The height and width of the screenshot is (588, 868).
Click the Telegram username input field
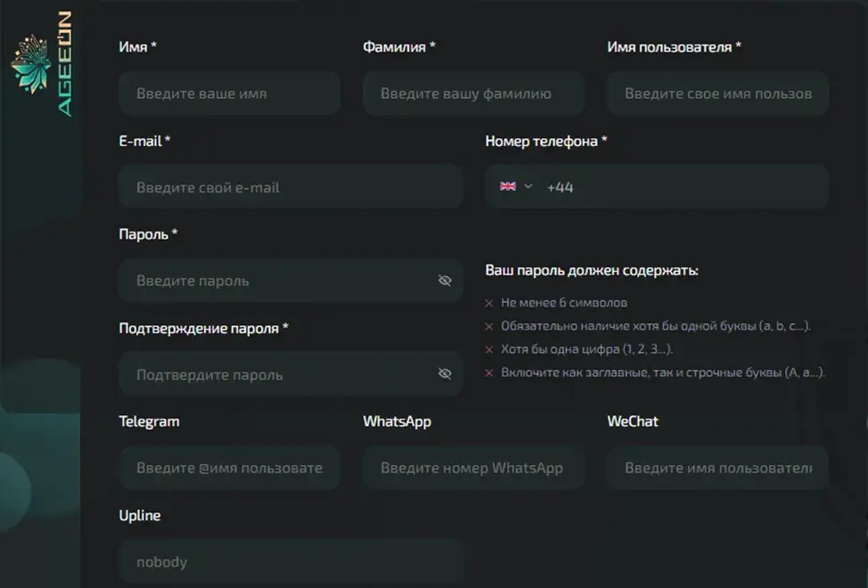(229, 468)
